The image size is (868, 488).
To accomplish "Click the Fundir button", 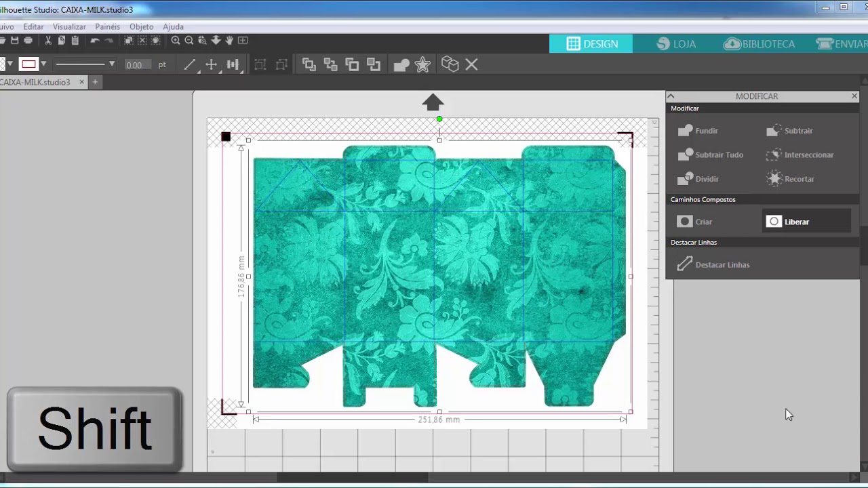I will coord(698,130).
